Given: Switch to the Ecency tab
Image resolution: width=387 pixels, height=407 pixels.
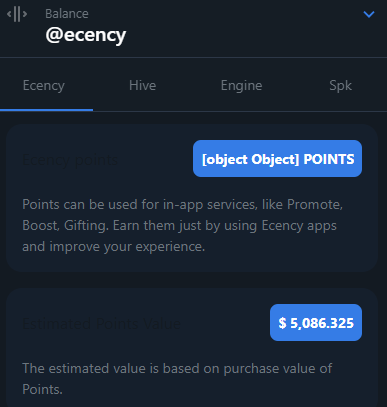Looking at the screenshot, I should click(44, 86).
